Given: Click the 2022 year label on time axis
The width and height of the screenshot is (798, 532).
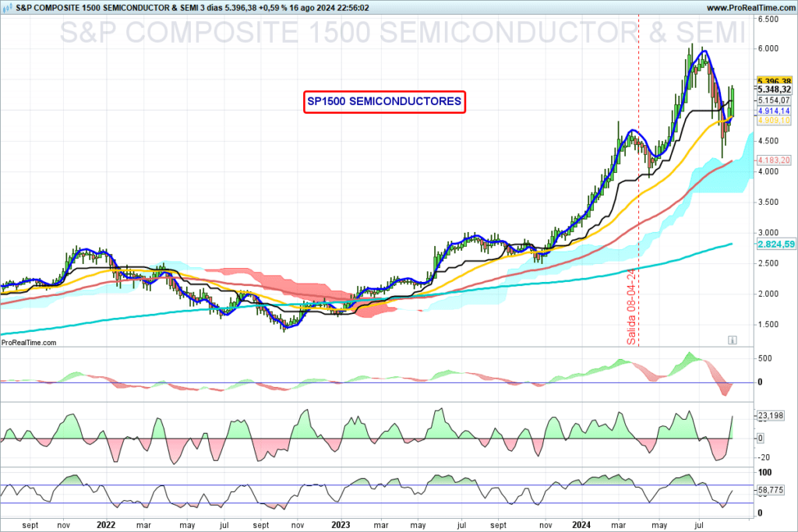Looking at the screenshot, I should click(106, 525).
